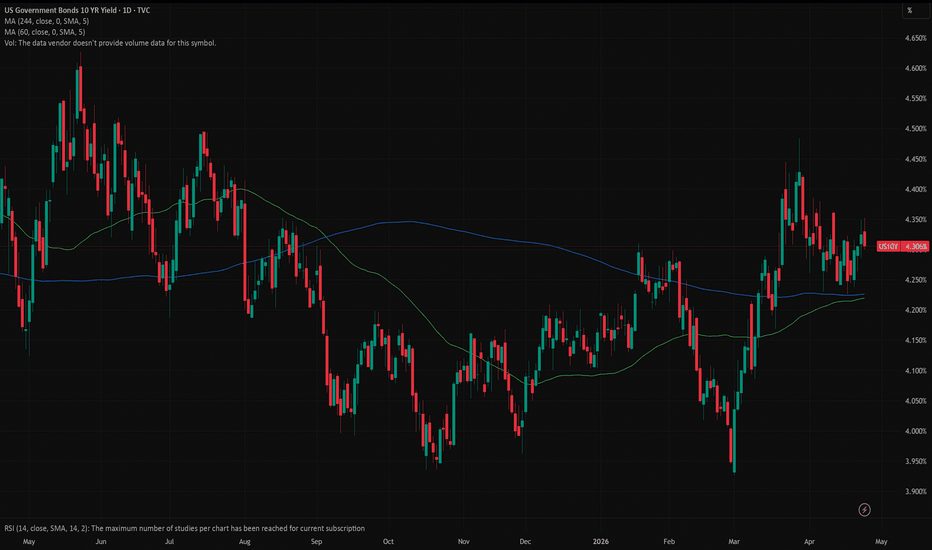The height and width of the screenshot is (550, 932).
Task: Click the 4.150% price scale label
Action: (915, 341)
